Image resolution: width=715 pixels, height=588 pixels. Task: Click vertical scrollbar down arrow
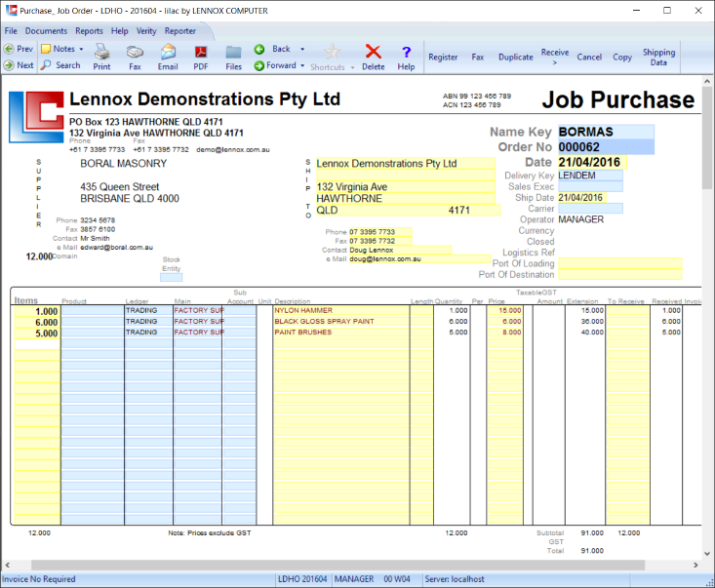click(707, 554)
